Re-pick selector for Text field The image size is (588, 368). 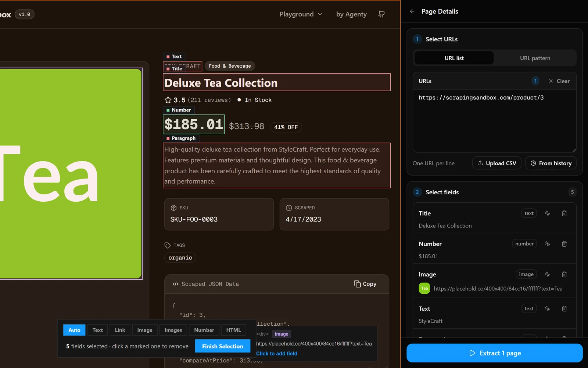coord(547,309)
